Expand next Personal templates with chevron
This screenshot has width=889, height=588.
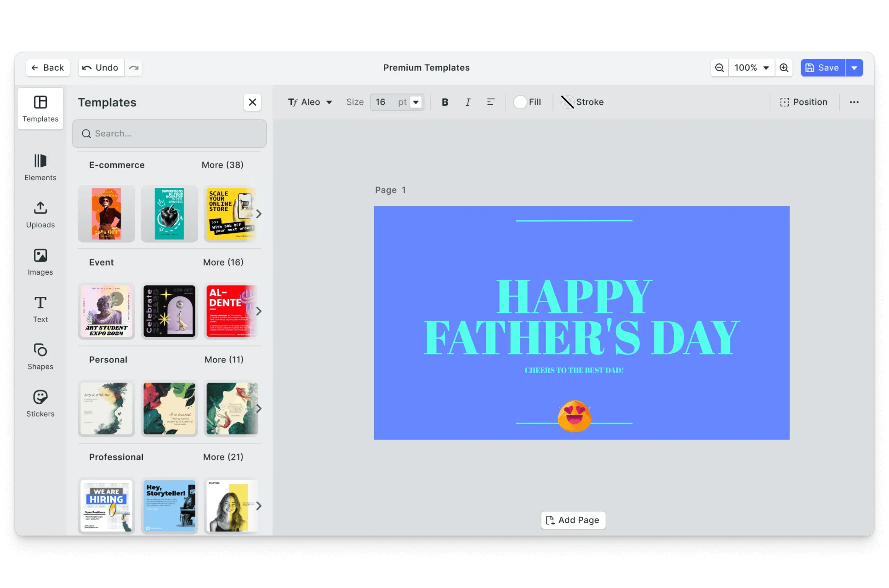point(259,408)
